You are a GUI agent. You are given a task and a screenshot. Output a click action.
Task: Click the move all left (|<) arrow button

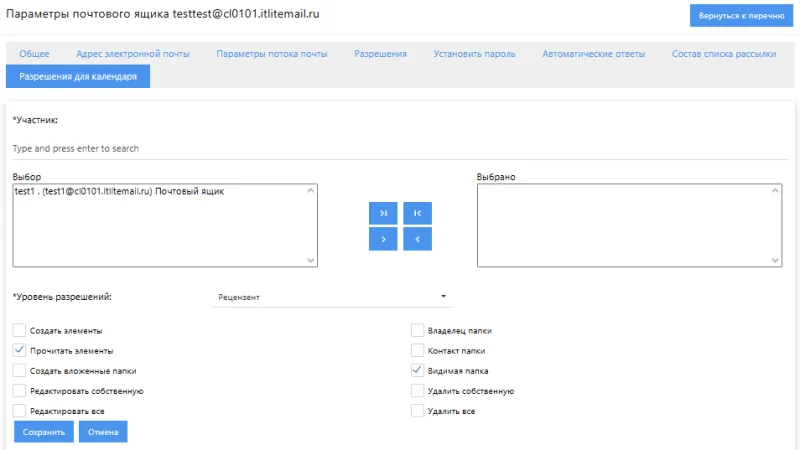tap(417, 213)
